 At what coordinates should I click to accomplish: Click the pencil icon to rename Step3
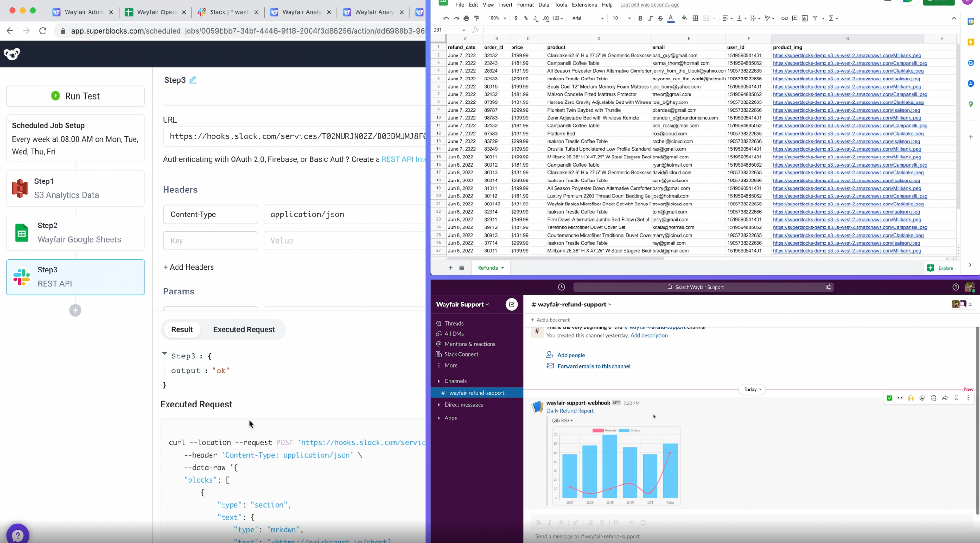[x=192, y=80]
